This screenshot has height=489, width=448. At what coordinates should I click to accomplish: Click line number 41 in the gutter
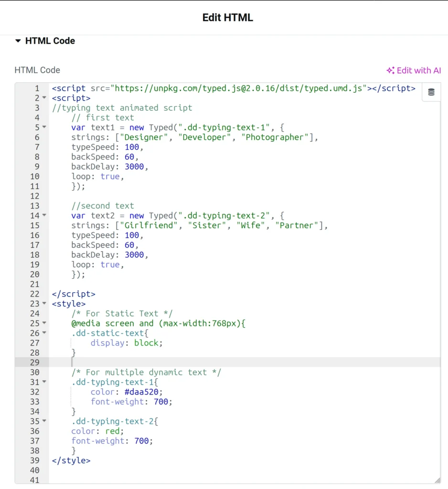[35, 480]
